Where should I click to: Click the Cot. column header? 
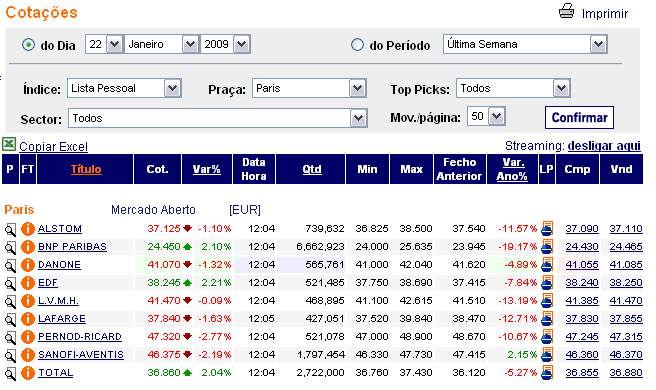coord(157,169)
